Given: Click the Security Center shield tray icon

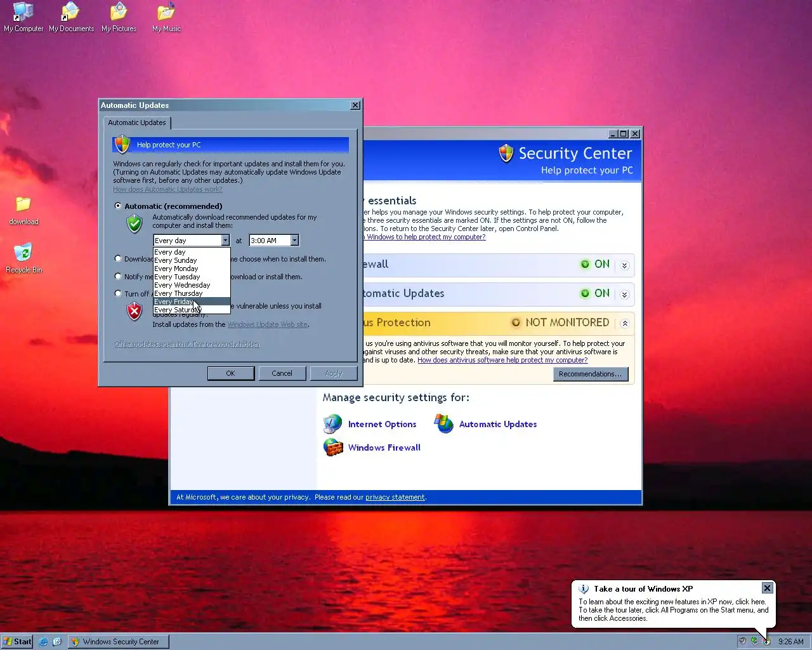Looking at the screenshot, I should tap(766, 641).
